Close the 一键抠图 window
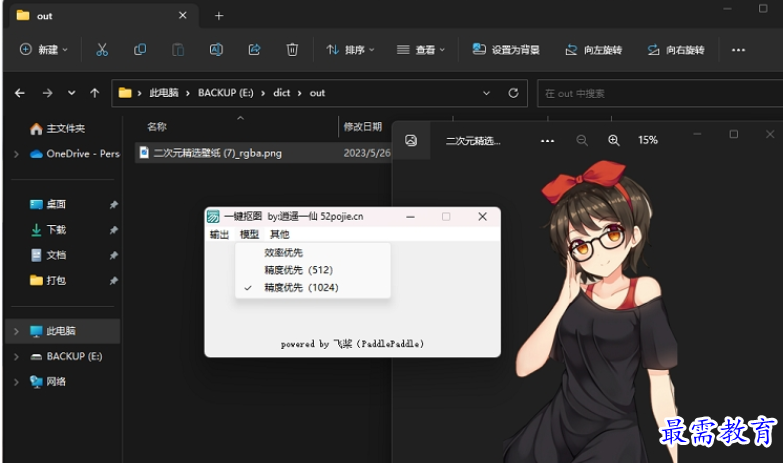 [482, 217]
